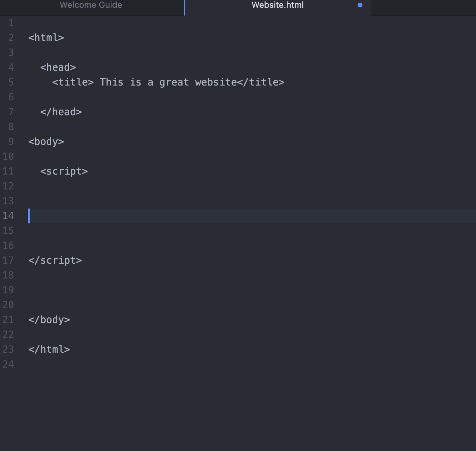The height and width of the screenshot is (451, 476).
Task: Click line number 9 in the gutter
Action: (11, 142)
